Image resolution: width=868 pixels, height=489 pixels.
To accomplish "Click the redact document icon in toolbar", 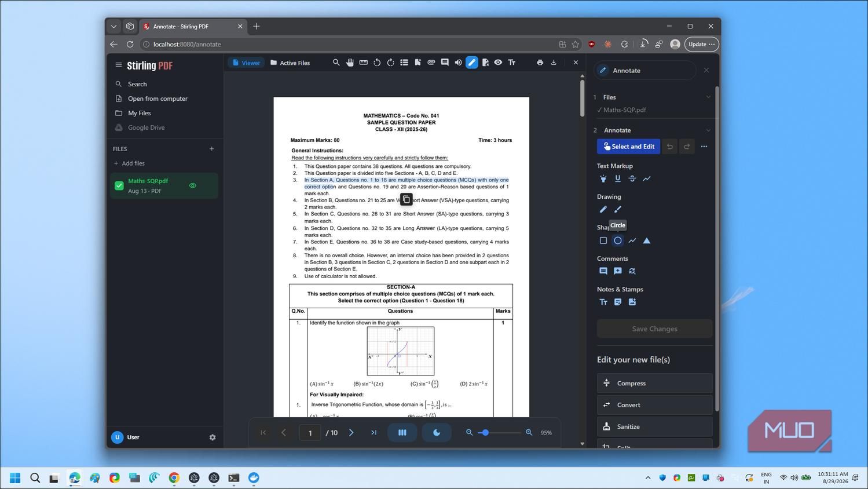I will coord(485,63).
